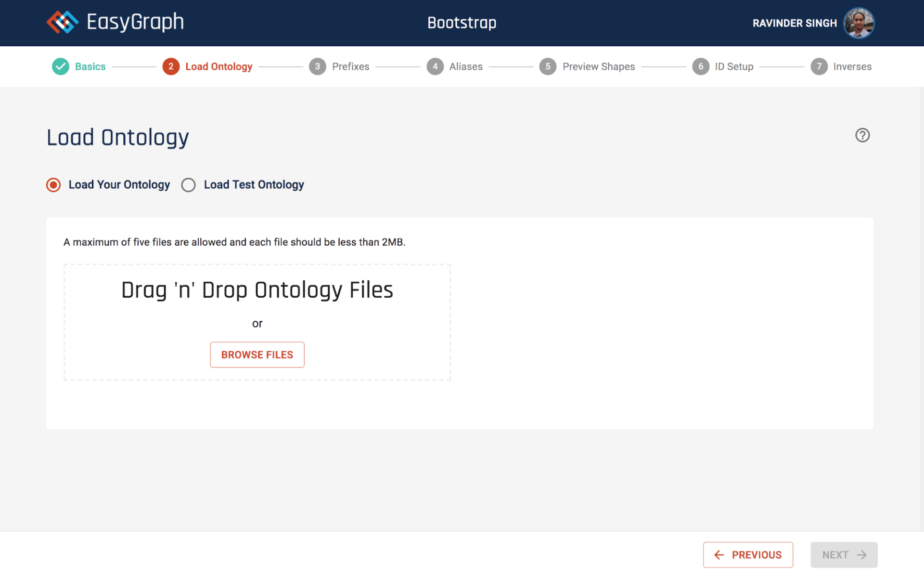Jump to the Inverses step label

click(852, 66)
